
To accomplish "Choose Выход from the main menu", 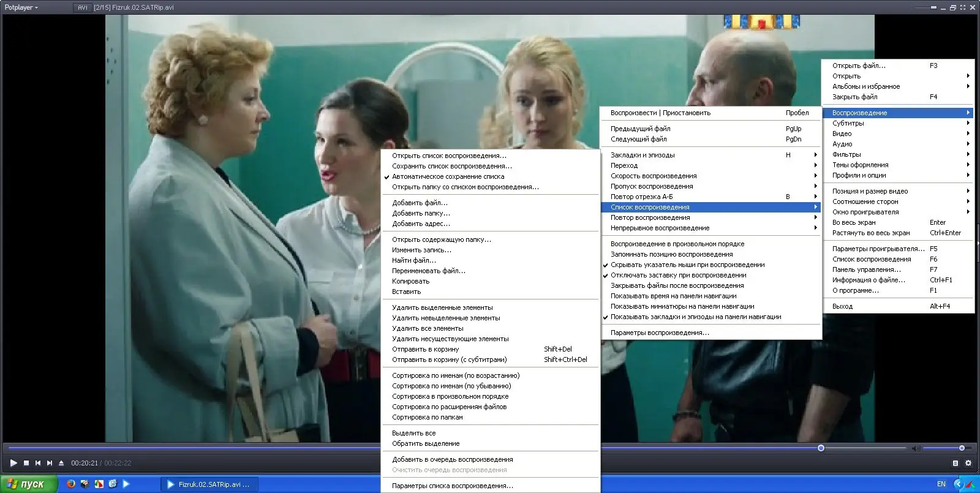I will click(x=898, y=306).
